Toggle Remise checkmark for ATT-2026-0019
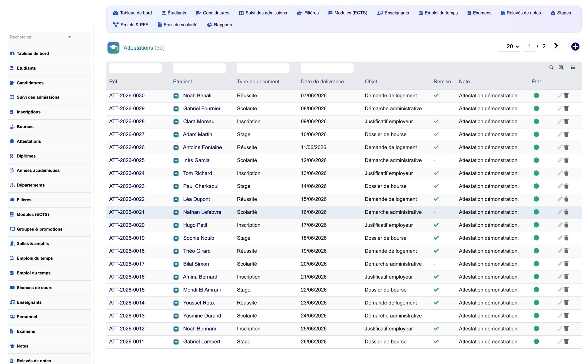This screenshot has height=364, width=588. 436,238
